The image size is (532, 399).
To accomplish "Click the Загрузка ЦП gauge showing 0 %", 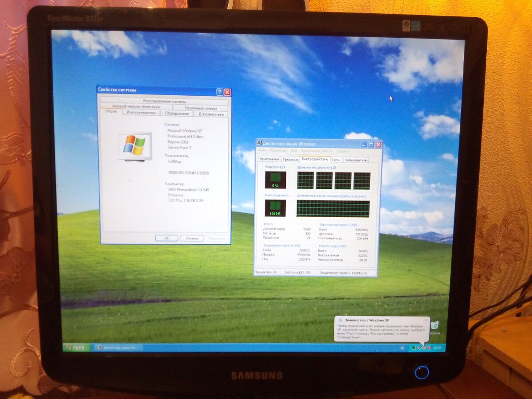I will (x=275, y=180).
